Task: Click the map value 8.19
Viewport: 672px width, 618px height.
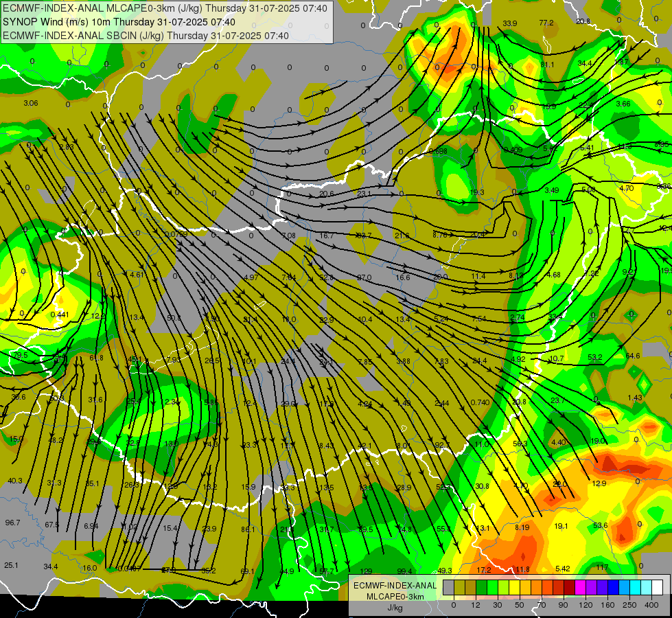Action: (522, 527)
